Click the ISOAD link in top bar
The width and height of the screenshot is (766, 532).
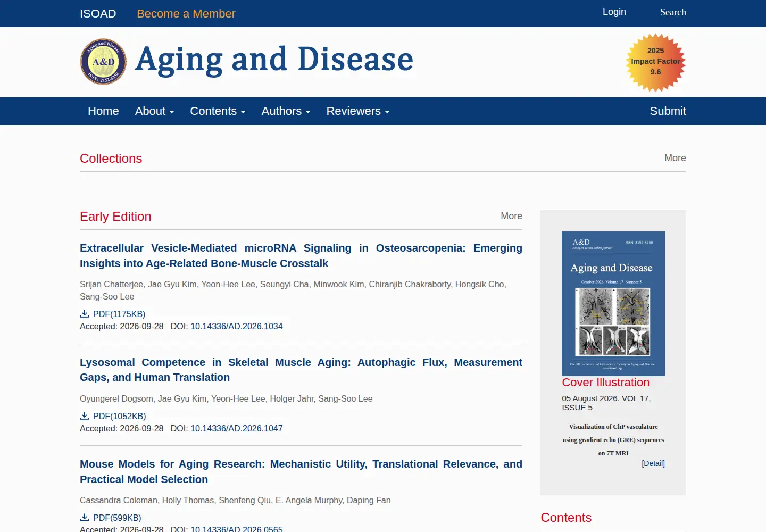(x=98, y=14)
